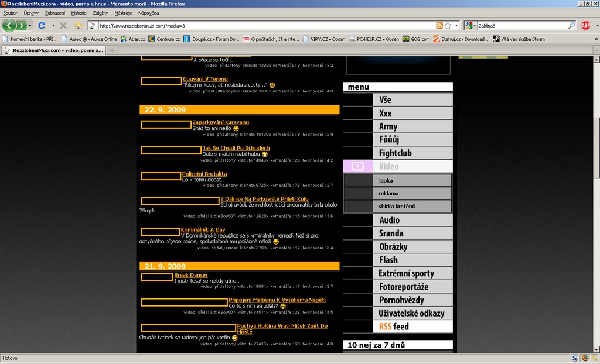Show more bookmarks with the chevron

coord(596,39)
